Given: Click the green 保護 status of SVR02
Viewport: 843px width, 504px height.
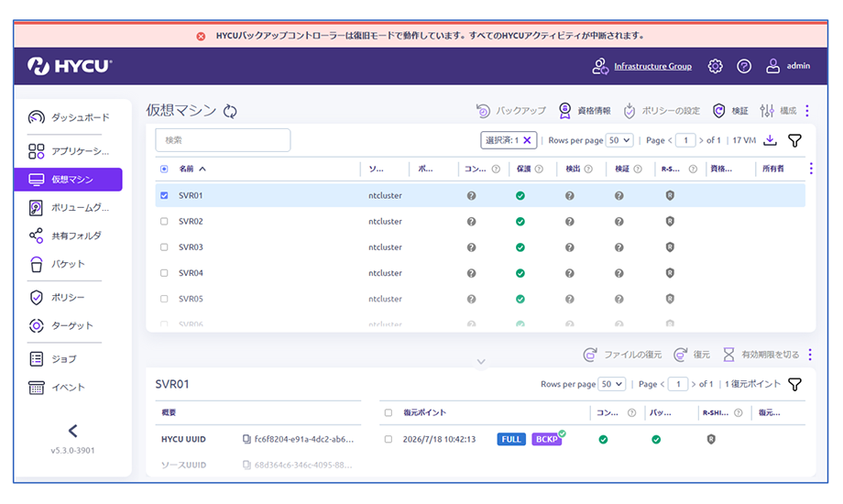Looking at the screenshot, I should [520, 221].
